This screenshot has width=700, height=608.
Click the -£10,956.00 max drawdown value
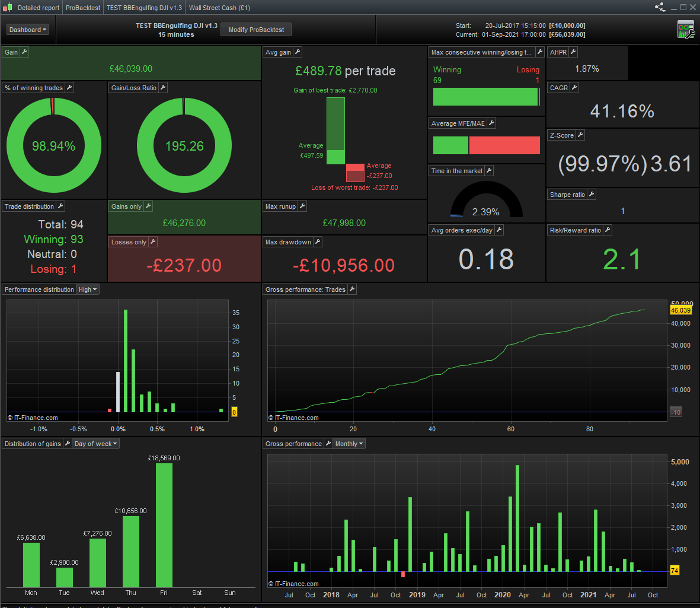pyautogui.click(x=344, y=265)
